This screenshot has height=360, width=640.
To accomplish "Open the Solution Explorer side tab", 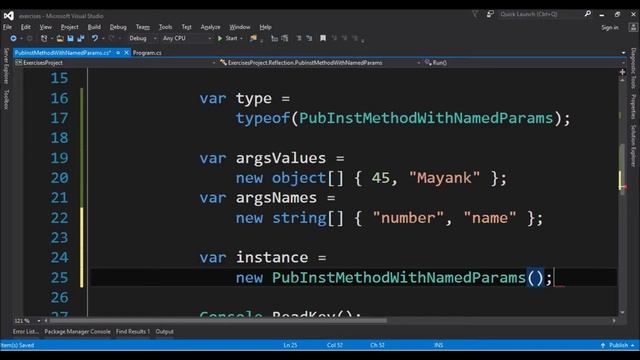I will coord(633,146).
